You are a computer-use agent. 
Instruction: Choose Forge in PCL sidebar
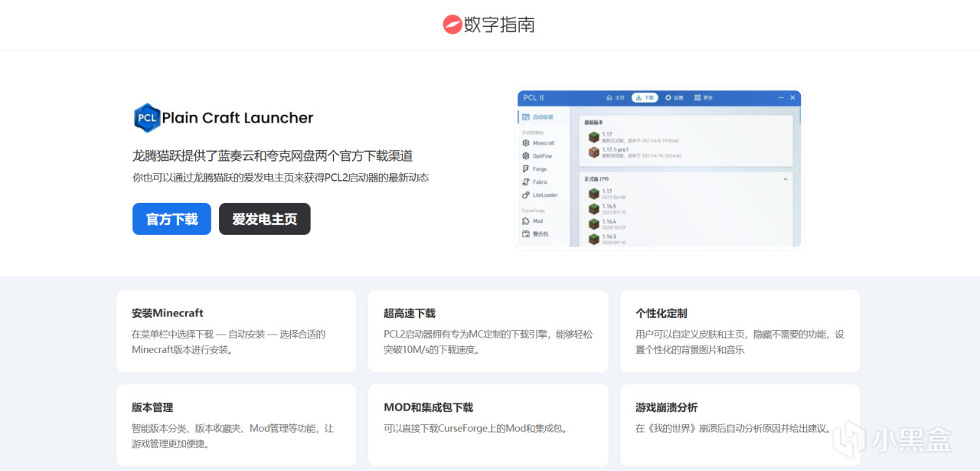point(534,169)
